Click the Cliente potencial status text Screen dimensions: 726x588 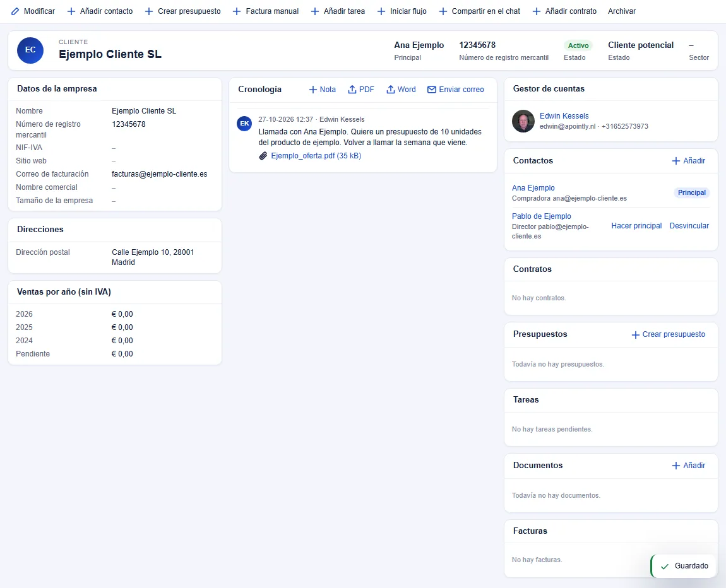coord(640,45)
